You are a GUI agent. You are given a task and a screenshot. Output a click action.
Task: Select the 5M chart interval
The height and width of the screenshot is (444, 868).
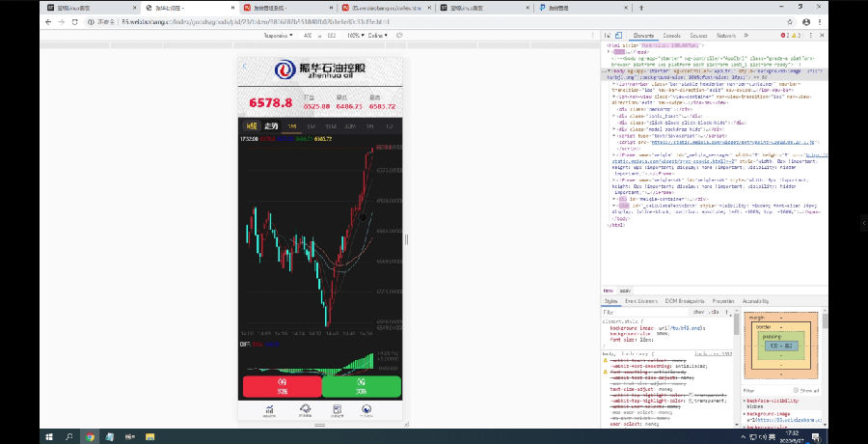point(311,126)
